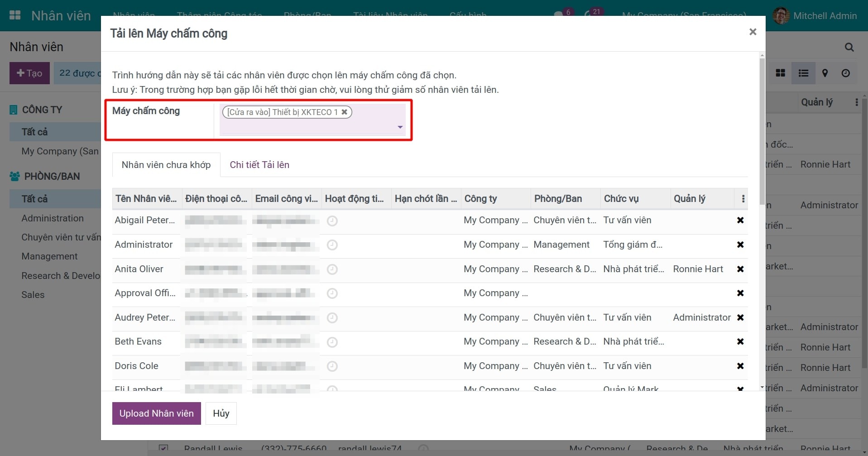
Task: Remove the Thiết bị XKTECO 1 tag
Action: coord(344,112)
